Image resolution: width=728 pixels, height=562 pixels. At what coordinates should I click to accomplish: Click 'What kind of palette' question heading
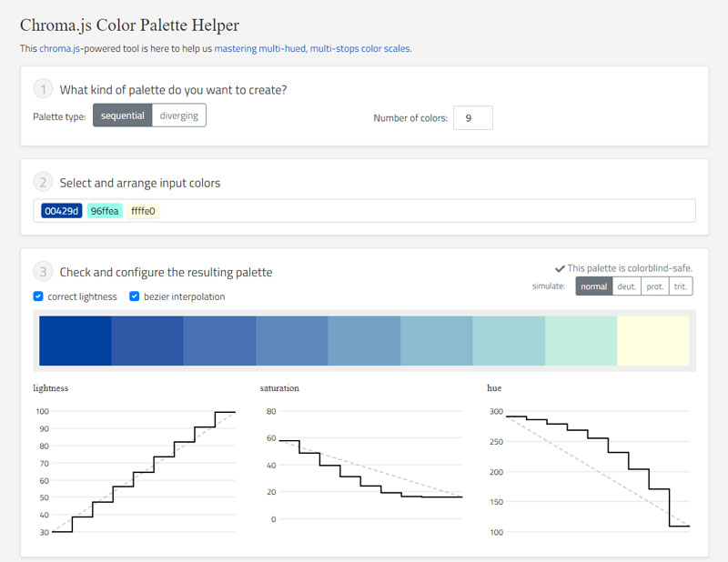(x=173, y=89)
